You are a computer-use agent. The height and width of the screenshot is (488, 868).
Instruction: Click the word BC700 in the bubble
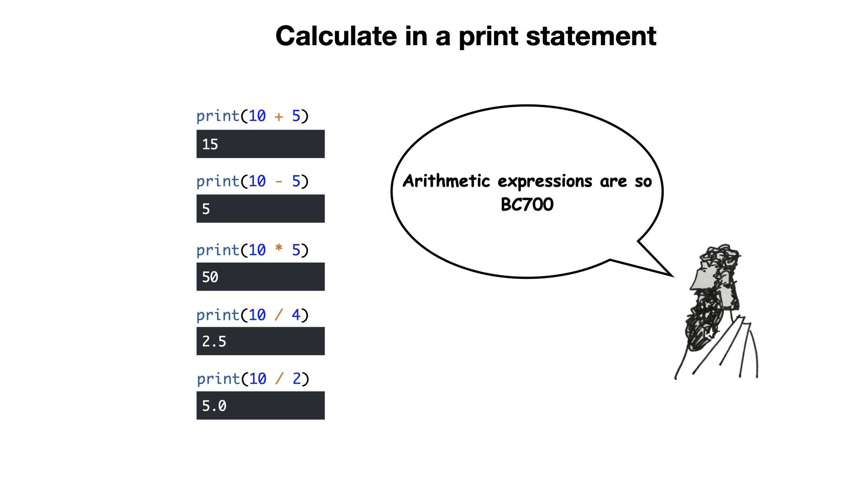527,205
